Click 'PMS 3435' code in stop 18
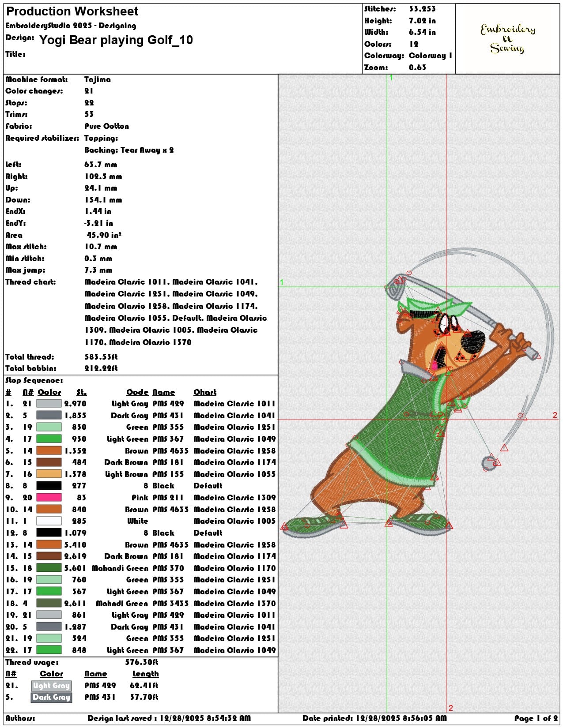 [171, 603]
